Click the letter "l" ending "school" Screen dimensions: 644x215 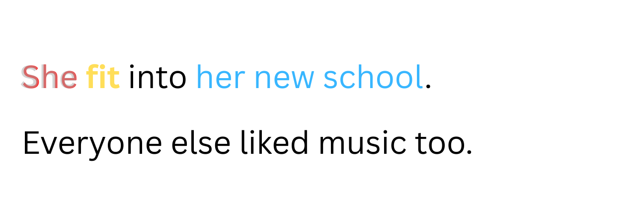[420, 78]
